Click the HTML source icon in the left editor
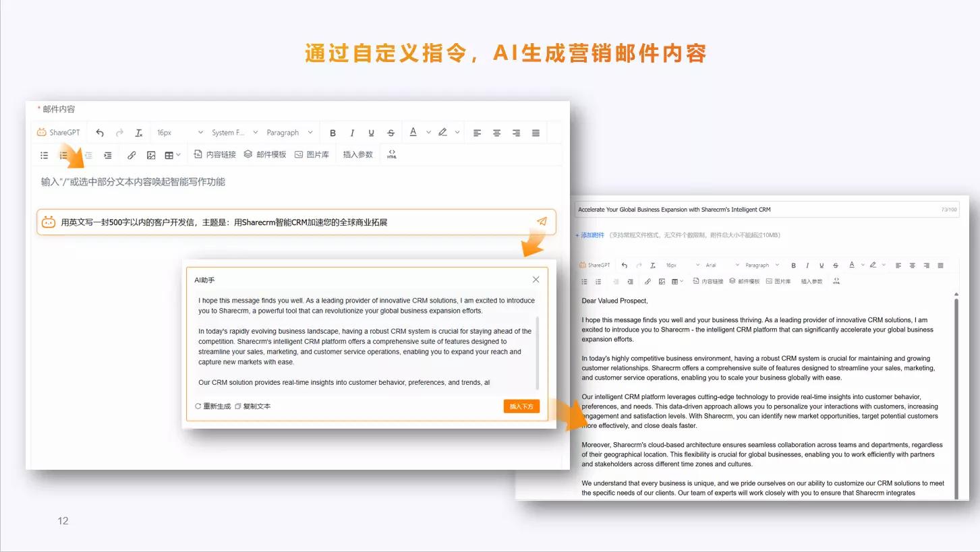The height and width of the screenshot is (552, 980). pos(392,155)
